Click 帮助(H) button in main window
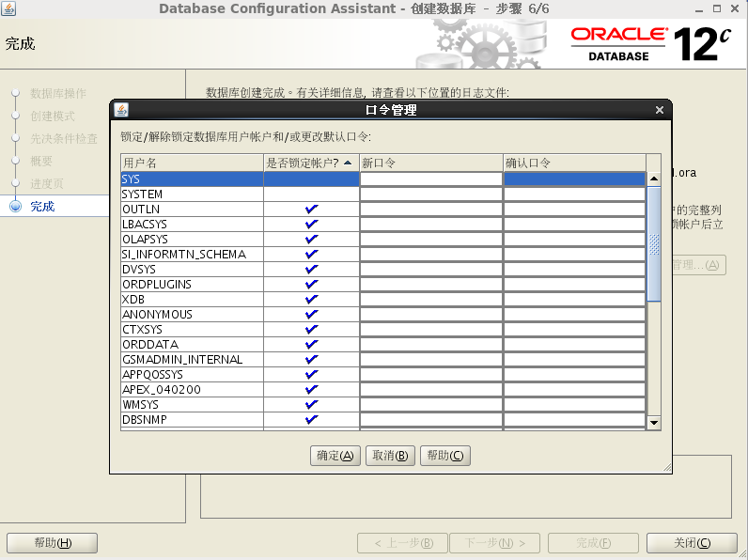This screenshot has width=748, height=560. tap(52, 543)
